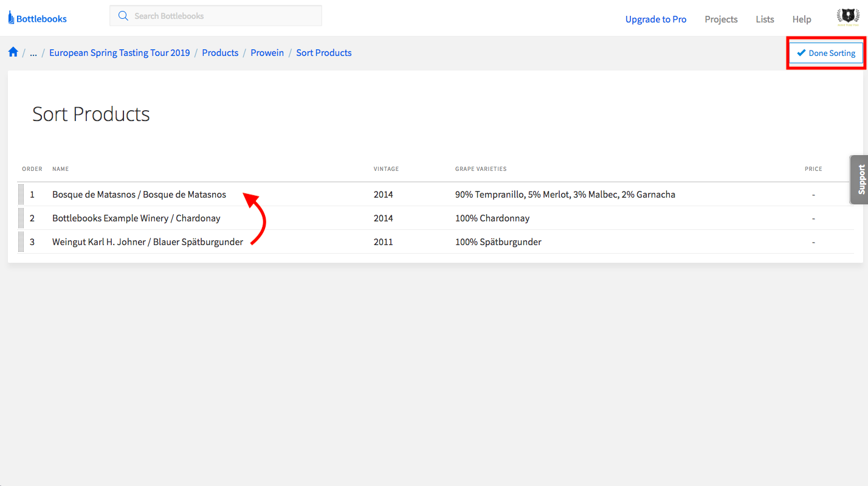The image size is (868, 486).
Task: Go to home via house icon
Action: click(13, 52)
